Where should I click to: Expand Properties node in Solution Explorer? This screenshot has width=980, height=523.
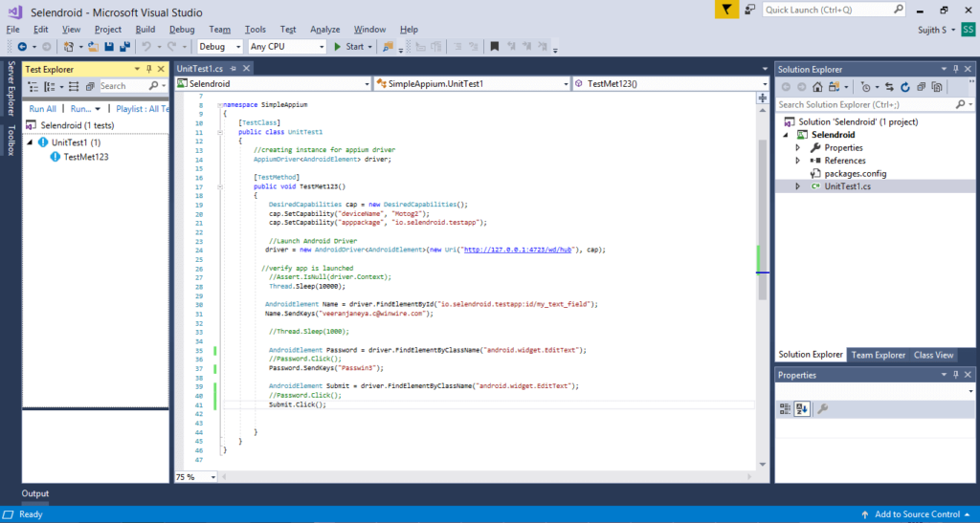click(x=797, y=148)
